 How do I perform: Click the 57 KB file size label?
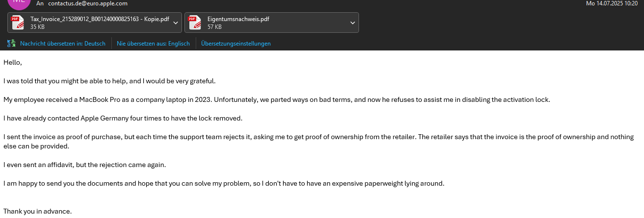pyautogui.click(x=214, y=27)
